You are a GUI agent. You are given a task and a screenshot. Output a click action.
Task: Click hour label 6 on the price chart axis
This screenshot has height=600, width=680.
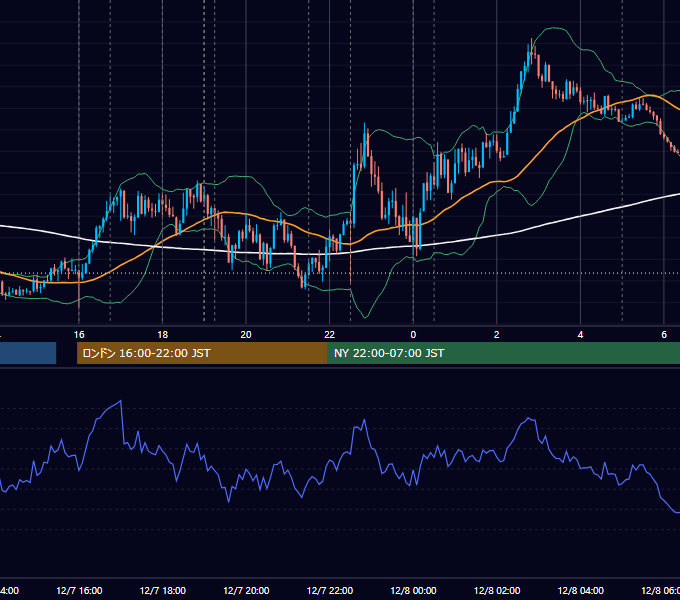(x=664, y=335)
